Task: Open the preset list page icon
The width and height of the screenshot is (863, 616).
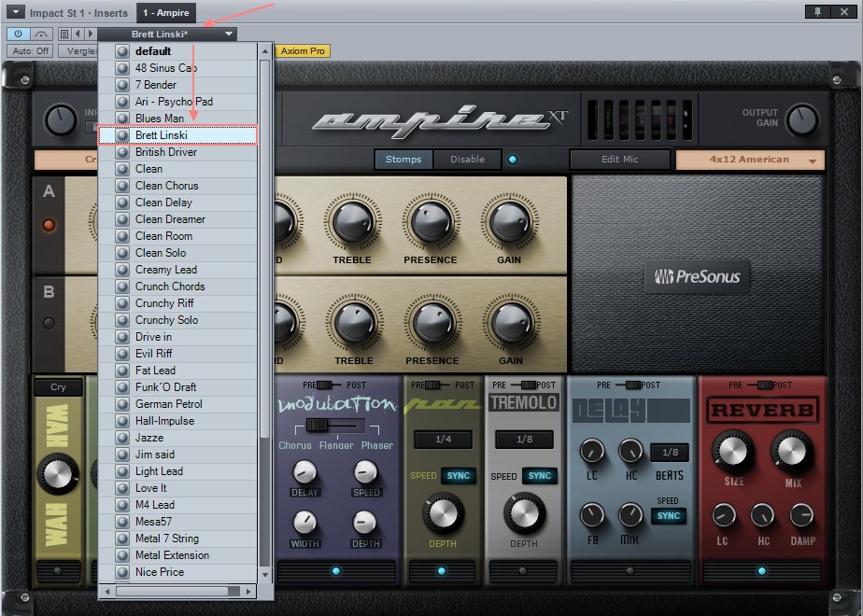Action: tap(64, 35)
